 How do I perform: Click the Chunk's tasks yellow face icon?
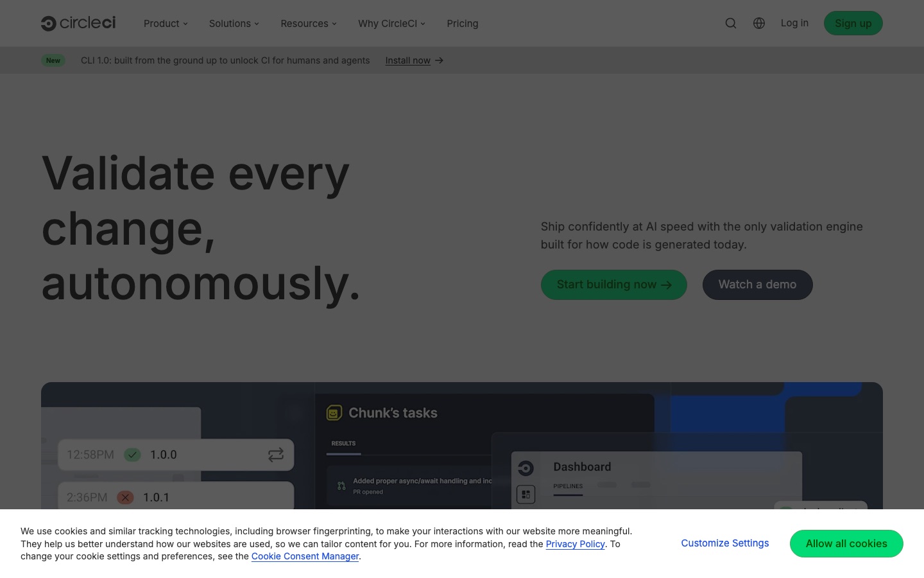[334, 413]
